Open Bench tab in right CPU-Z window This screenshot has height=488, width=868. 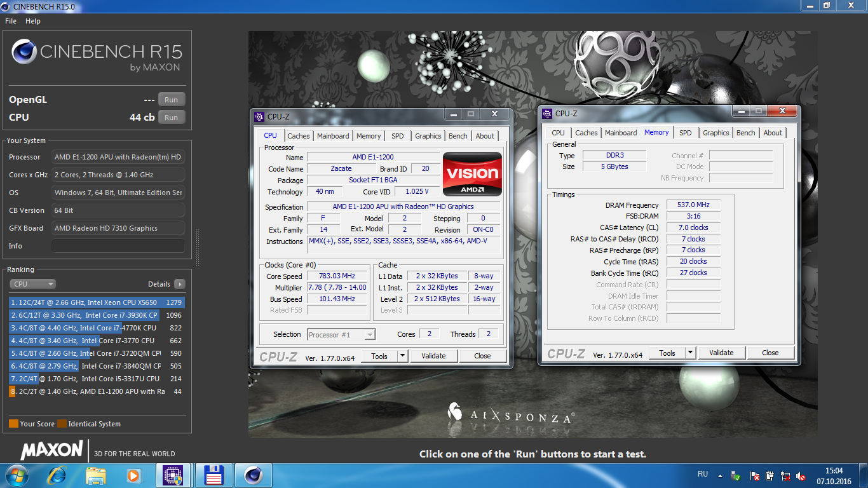coord(746,133)
